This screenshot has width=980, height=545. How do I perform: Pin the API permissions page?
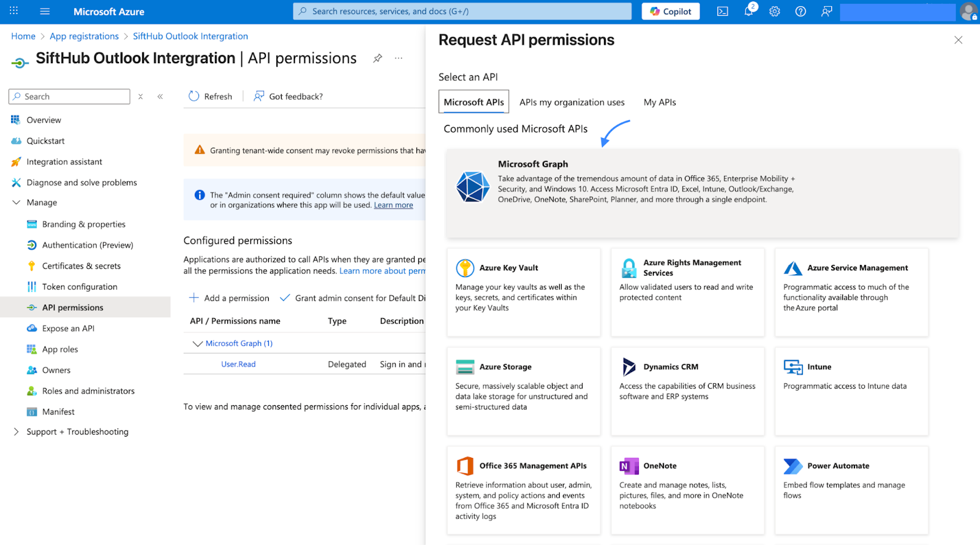coord(378,58)
